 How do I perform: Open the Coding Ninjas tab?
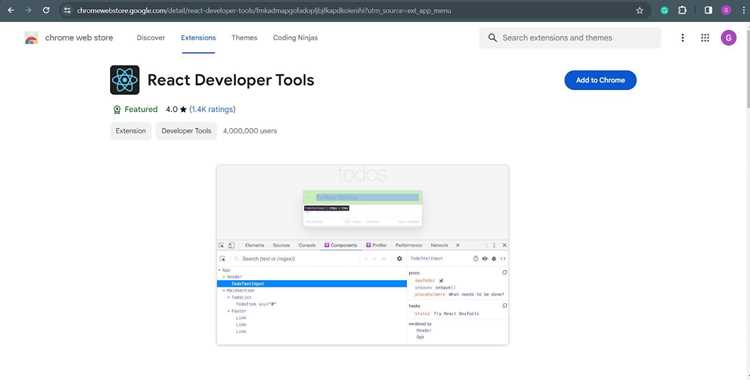pyautogui.click(x=295, y=38)
